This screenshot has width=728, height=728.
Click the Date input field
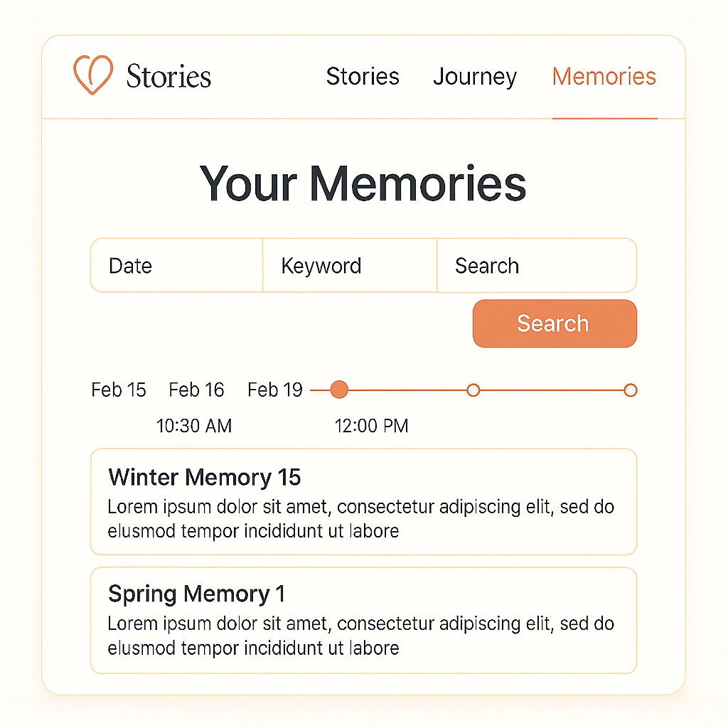176,265
